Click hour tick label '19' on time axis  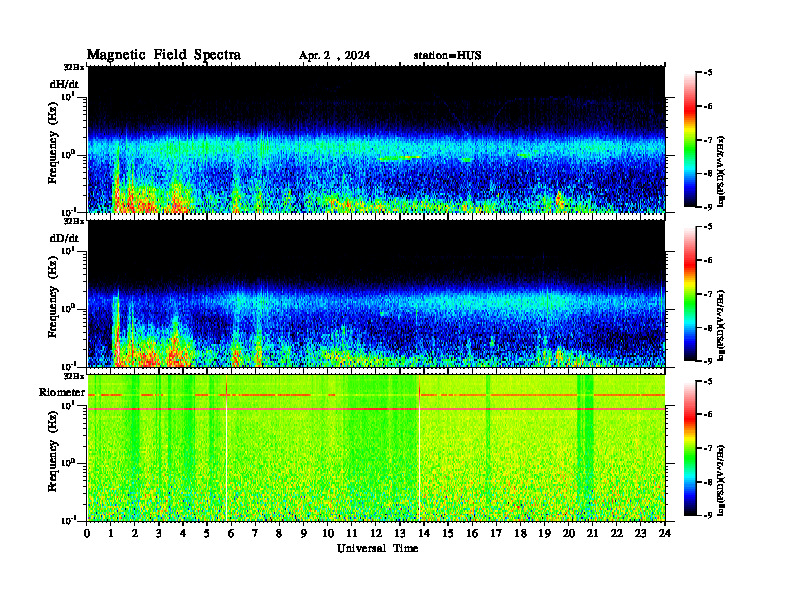(x=544, y=533)
